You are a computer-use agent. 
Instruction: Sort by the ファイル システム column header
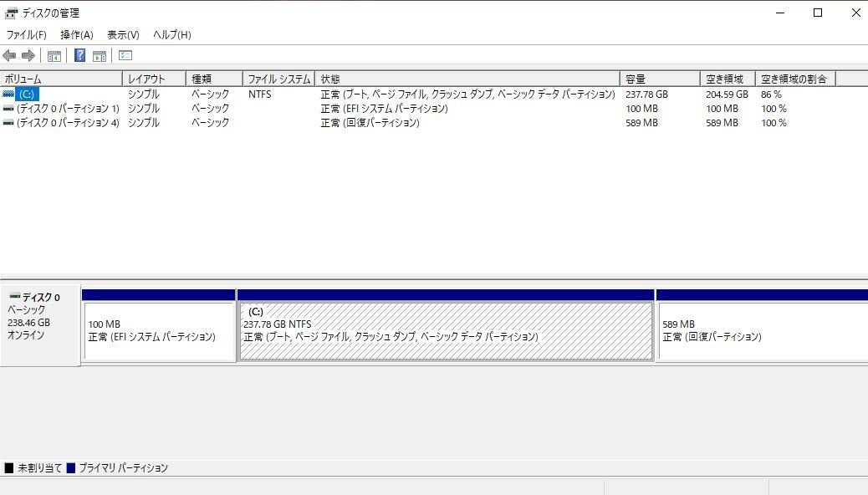coord(278,79)
